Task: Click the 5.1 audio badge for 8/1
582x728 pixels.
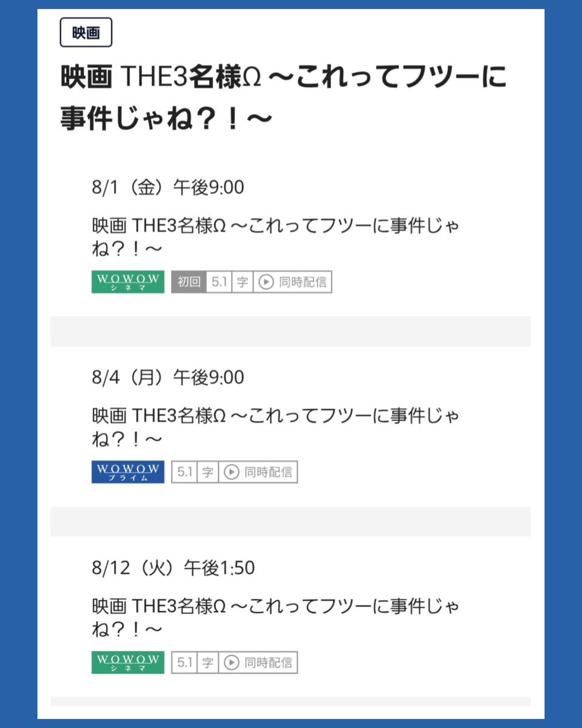Action: point(219,282)
